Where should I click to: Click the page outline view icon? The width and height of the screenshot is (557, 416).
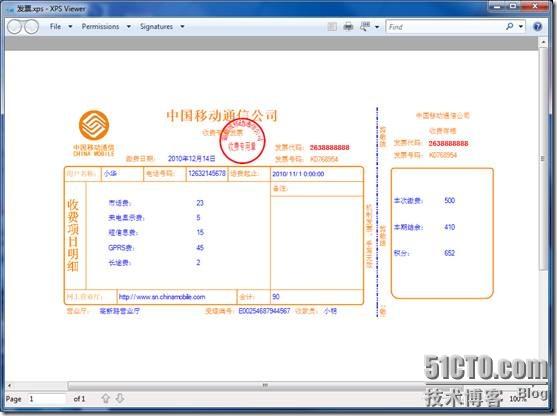[332, 27]
